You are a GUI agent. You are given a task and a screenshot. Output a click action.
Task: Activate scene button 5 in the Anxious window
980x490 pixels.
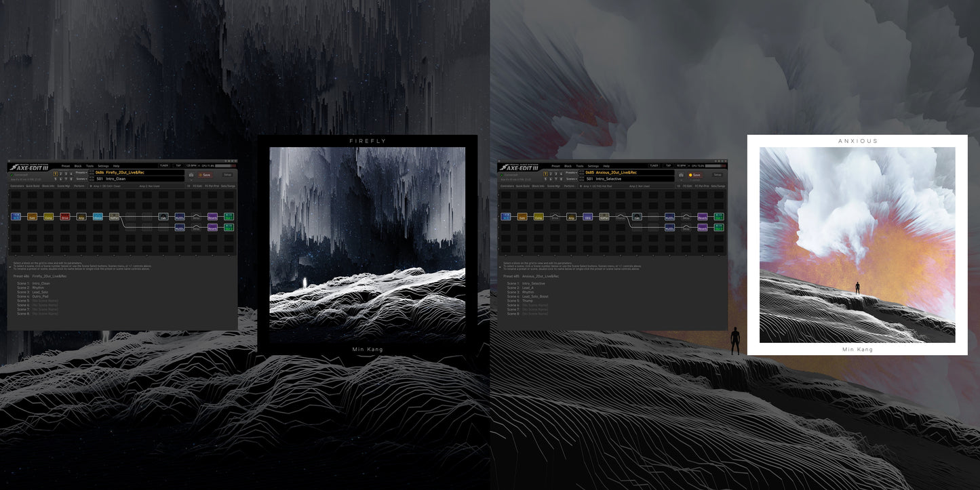point(545,179)
